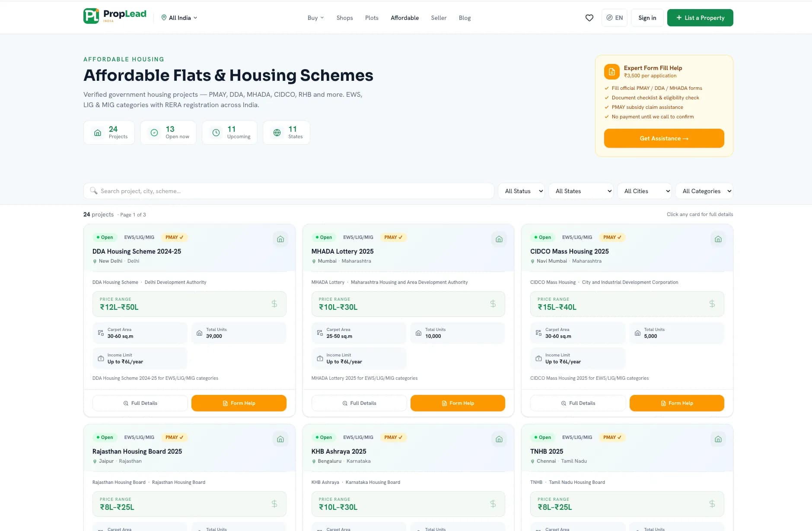Click the Sign in button
This screenshot has width=812, height=531.
tap(647, 18)
